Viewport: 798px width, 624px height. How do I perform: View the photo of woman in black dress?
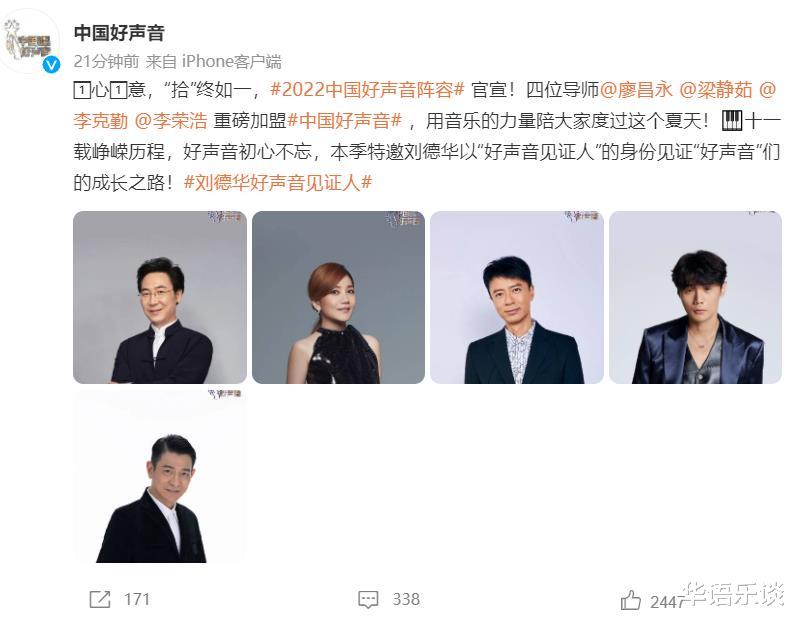click(338, 297)
